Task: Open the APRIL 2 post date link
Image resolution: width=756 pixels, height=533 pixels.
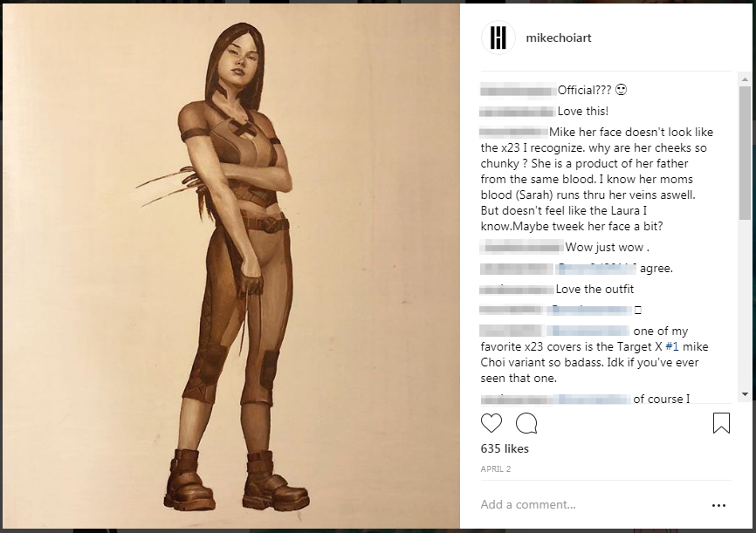Action: click(x=495, y=469)
